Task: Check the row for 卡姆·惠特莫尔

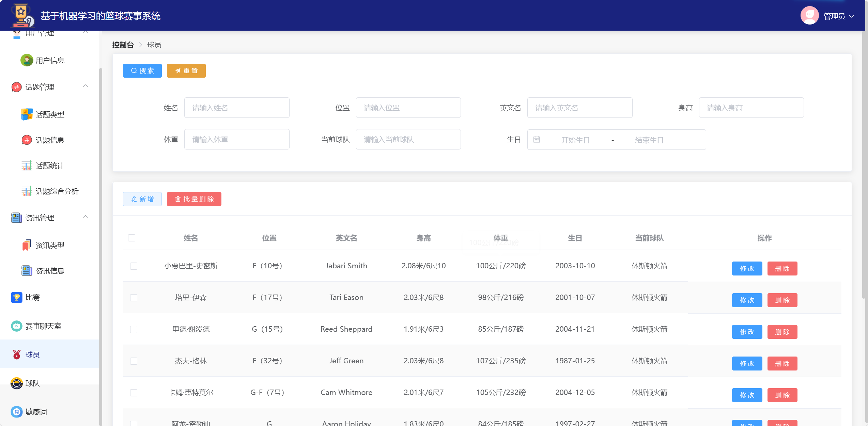Action: 134,393
